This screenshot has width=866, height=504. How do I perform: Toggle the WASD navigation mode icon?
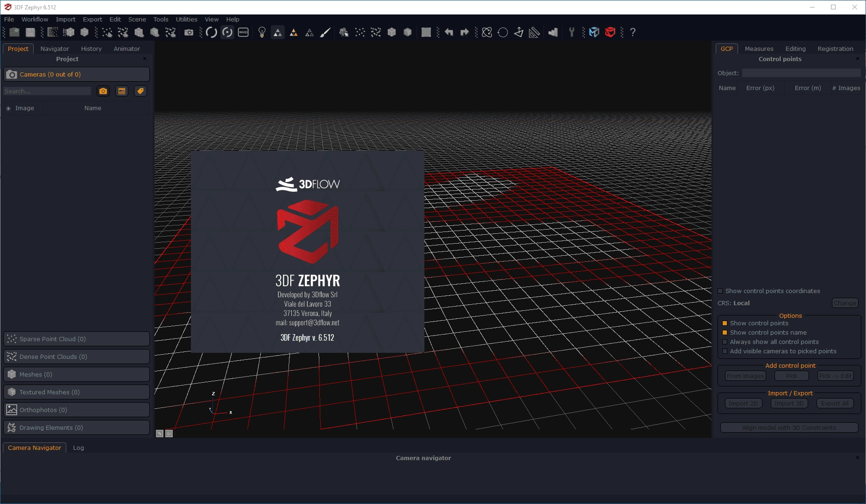click(243, 32)
